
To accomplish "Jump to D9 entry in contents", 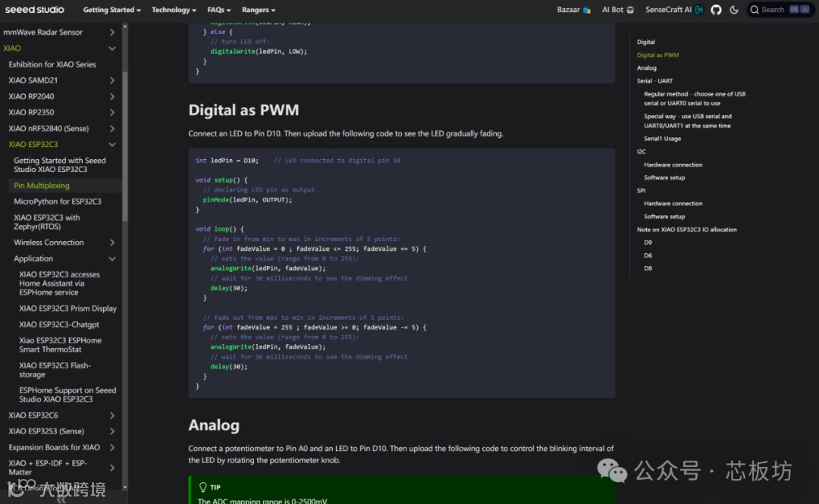I will coord(648,243).
